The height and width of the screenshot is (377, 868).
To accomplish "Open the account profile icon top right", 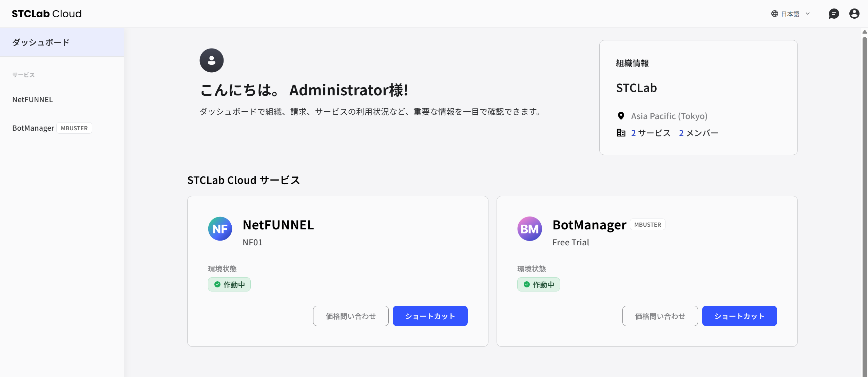I will tap(854, 14).
